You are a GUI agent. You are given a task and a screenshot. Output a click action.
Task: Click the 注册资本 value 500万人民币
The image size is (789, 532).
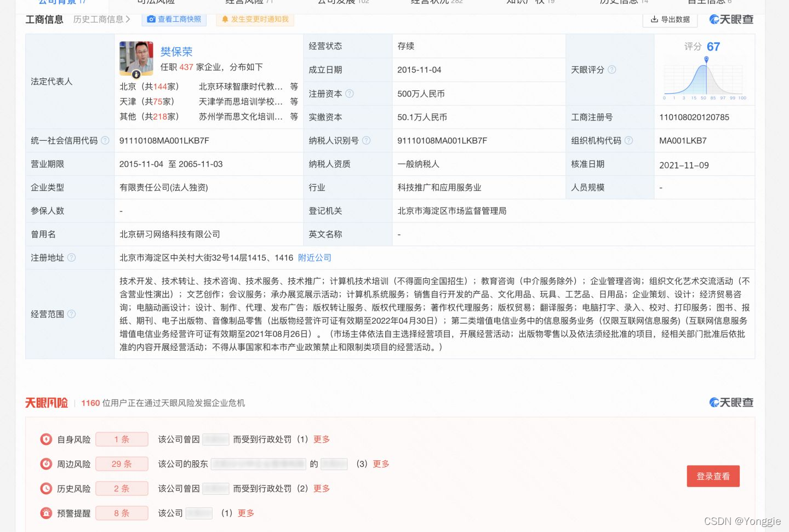421,94
